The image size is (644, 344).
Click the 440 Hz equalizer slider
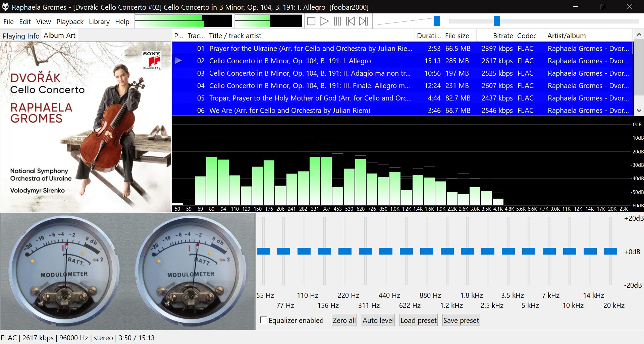point(386,251)
